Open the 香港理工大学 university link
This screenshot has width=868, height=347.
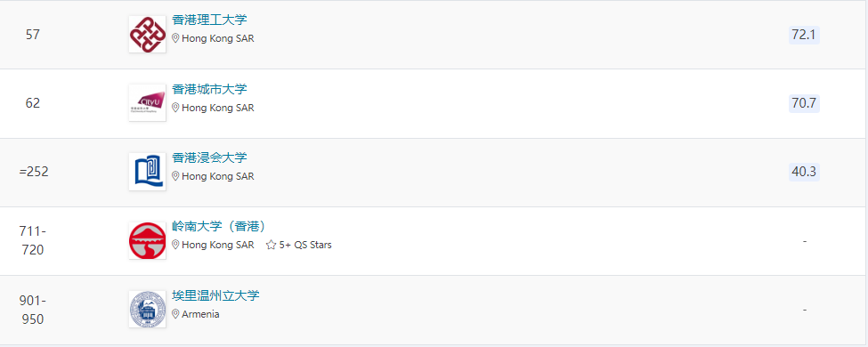[x=209, y=20]
